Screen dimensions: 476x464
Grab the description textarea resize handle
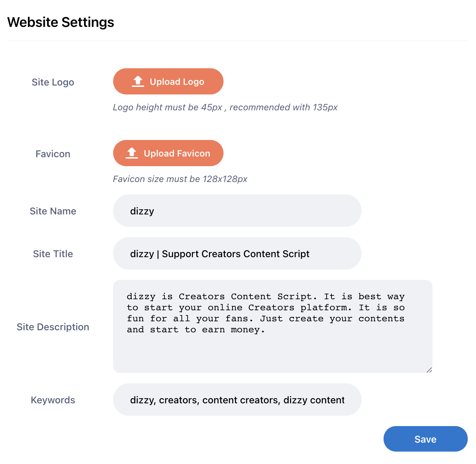click(x=429, y=370)
